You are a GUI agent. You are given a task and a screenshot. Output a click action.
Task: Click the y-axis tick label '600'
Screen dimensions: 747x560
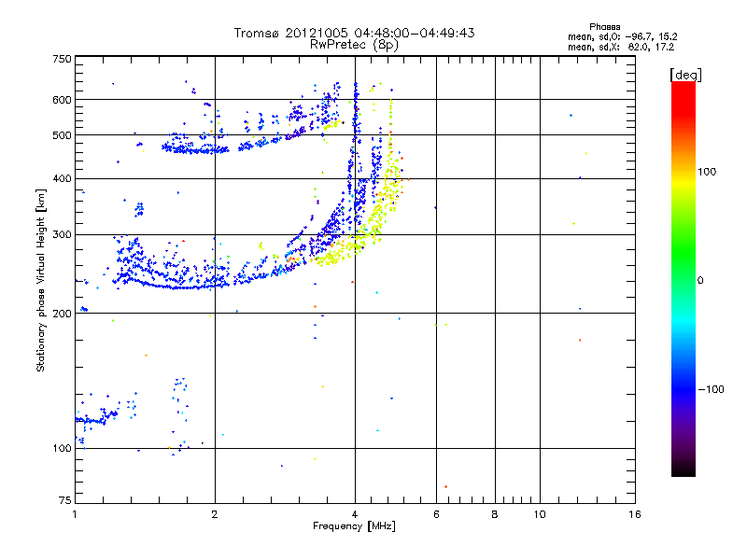point(62,100)
